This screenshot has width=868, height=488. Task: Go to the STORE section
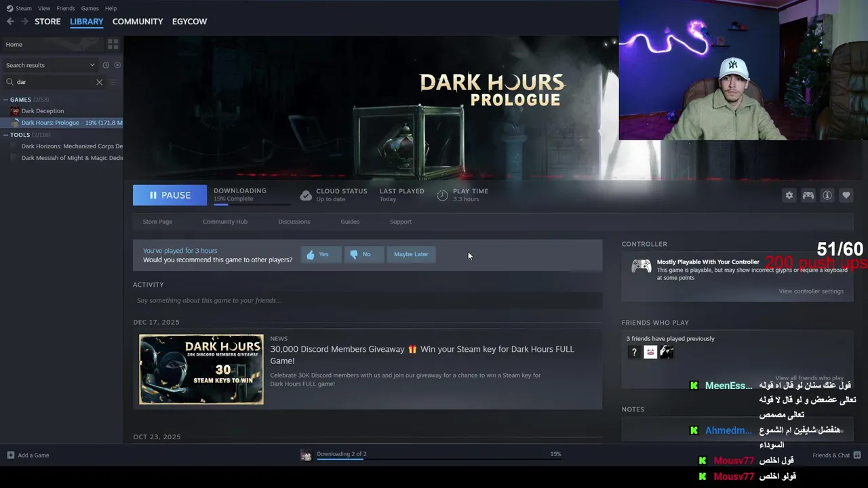click(x=47, y=22)
